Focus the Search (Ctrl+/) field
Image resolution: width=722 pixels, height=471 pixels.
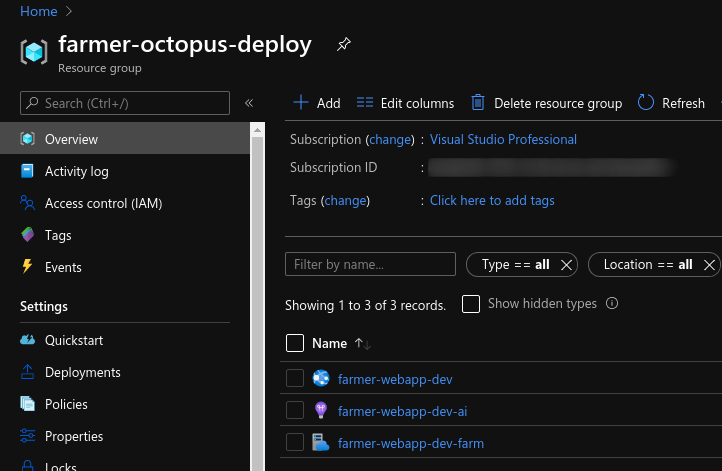pos(125,103)
